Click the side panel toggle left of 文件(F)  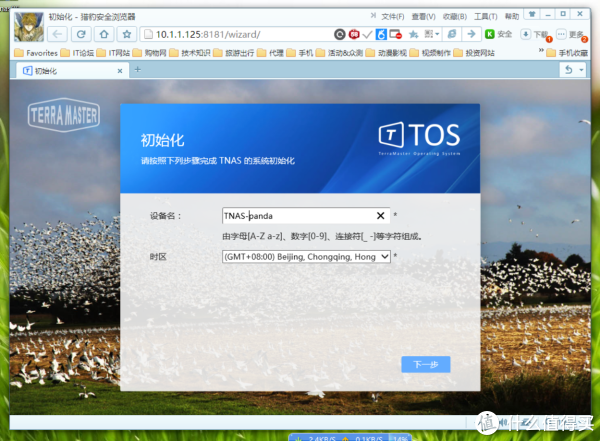373,16
